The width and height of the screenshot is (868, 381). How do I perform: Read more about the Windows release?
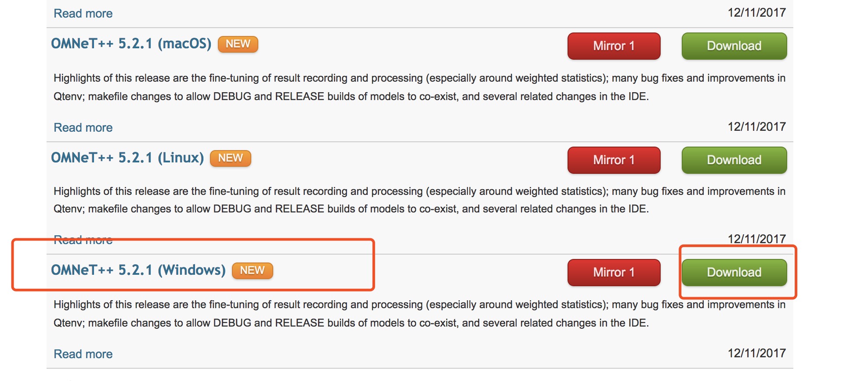[83, 354]
